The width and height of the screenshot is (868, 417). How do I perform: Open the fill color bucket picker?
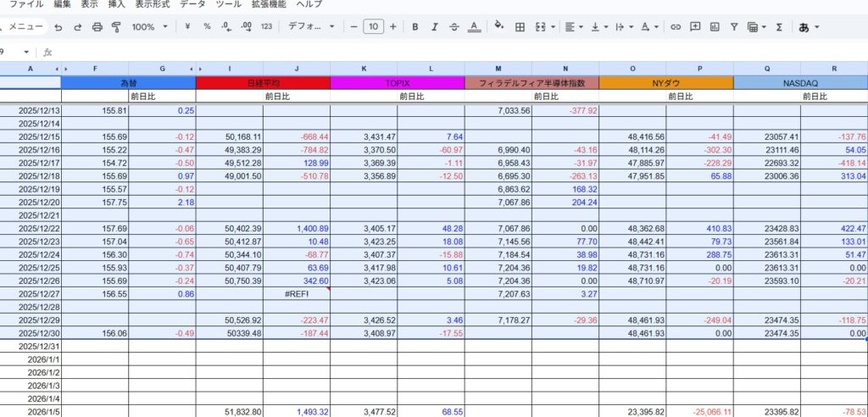tap(498, 27)
